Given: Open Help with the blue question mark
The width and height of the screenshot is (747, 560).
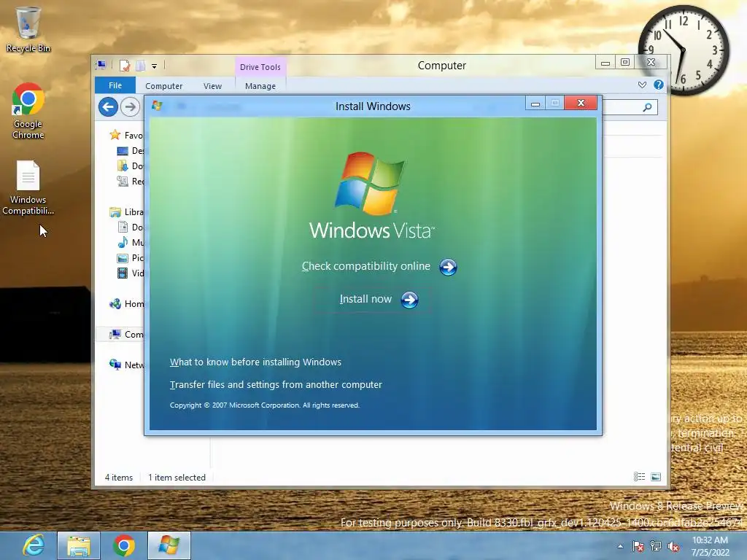Looking at the screenshot, I should coord(659,85).
